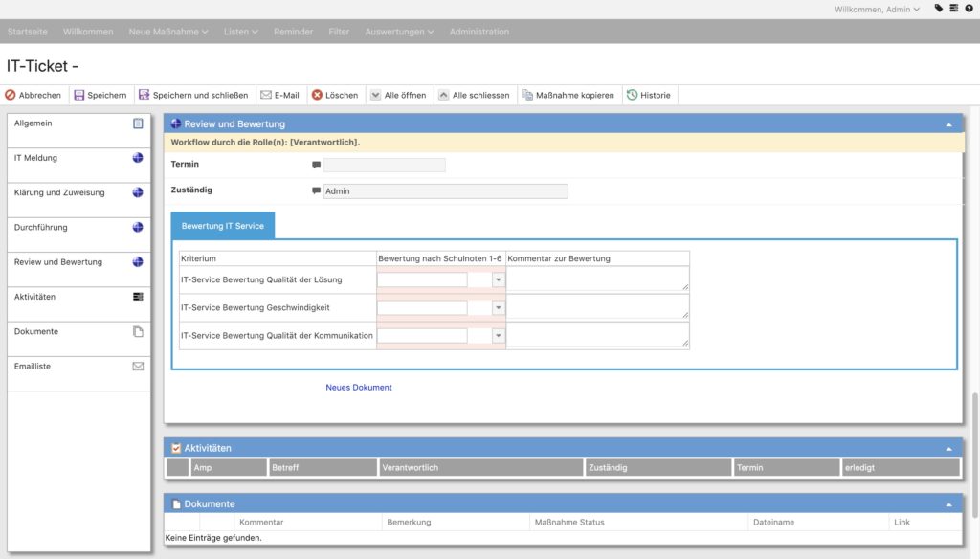Open the Listen dropdown menu

click(240, 32)
